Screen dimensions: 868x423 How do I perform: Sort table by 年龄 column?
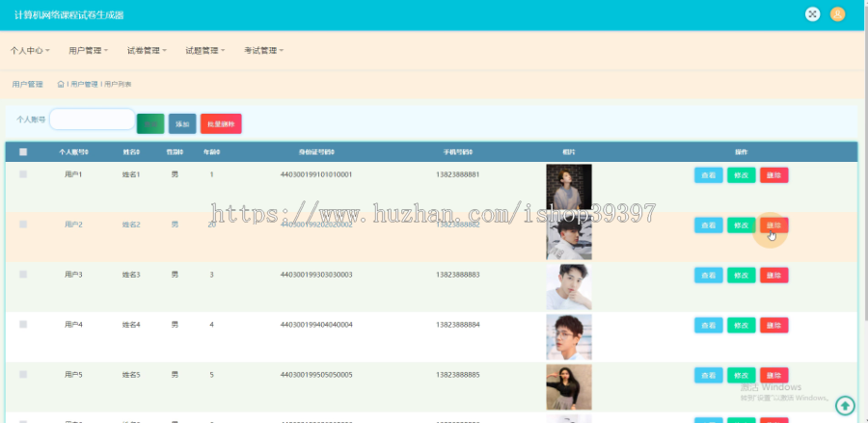click(x=211, y=152)
